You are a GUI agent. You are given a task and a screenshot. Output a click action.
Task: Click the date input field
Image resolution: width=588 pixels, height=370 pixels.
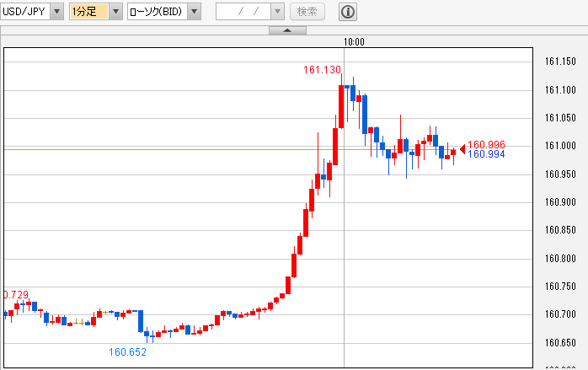[243, 12]
